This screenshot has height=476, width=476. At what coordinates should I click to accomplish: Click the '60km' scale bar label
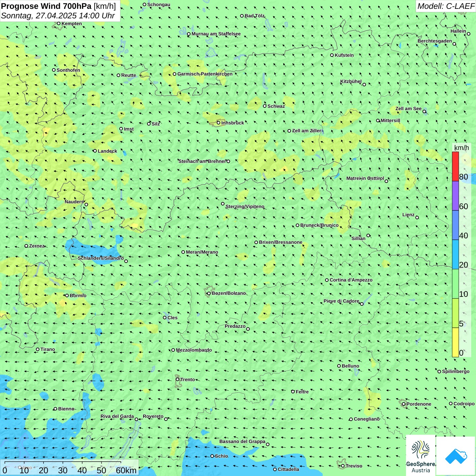[x=126, y=470]
